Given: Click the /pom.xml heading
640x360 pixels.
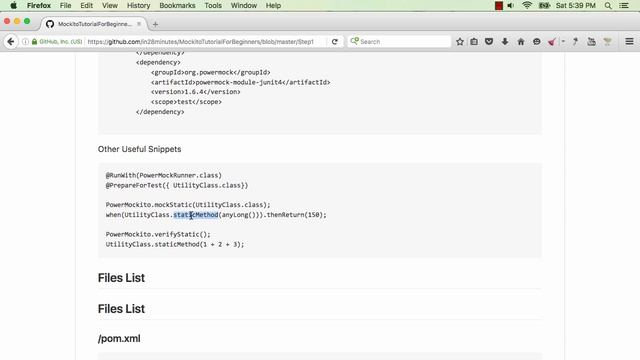Looking at the screenshot, I should [119, 338].
